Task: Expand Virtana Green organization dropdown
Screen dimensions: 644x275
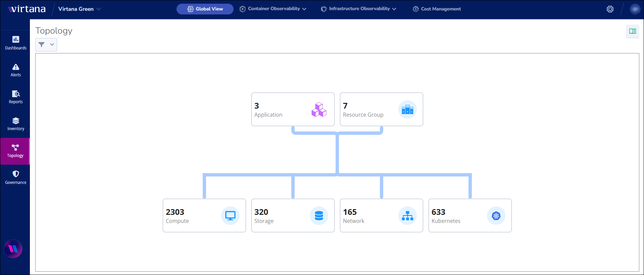Action: 80,9
